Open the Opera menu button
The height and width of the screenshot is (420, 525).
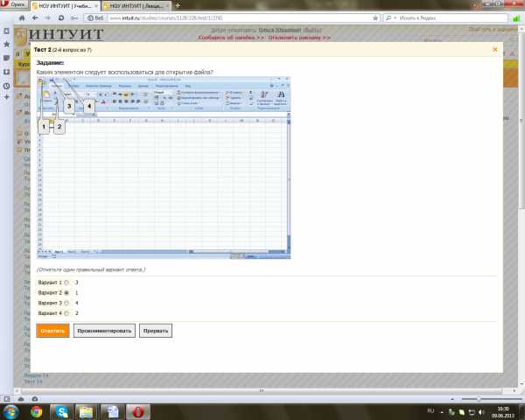13,4
